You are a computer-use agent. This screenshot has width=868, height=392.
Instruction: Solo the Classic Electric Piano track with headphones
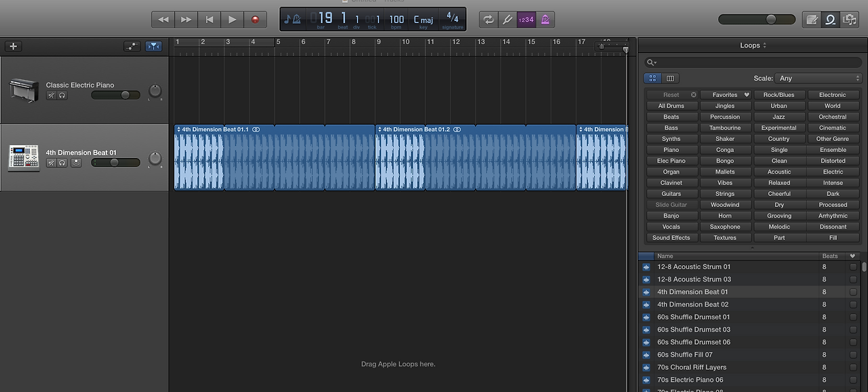pos(62,96)
